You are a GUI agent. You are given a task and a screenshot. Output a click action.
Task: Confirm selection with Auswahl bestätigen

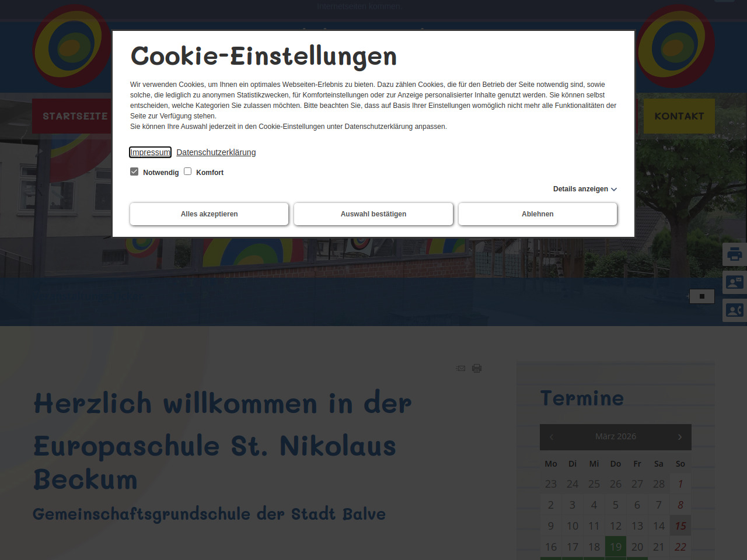coord(373,214)
